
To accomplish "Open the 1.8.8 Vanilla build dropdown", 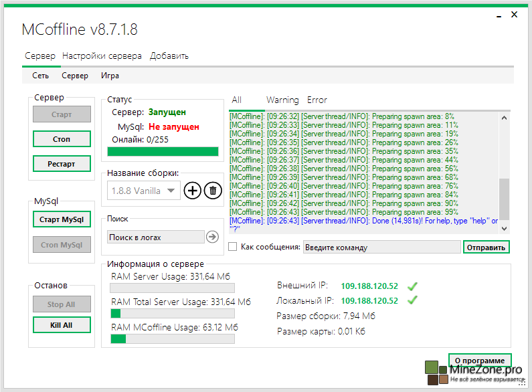I will click(x=143, y=191).
